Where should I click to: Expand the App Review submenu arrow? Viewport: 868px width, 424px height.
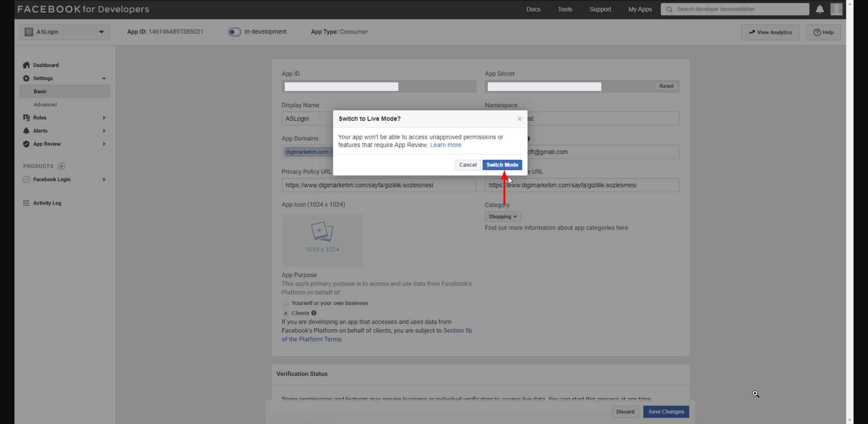point(104,144)
